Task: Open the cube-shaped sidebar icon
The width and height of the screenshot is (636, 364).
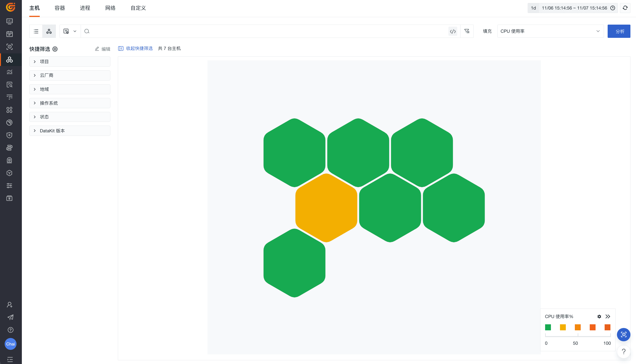Action: (x=10, y=173)
